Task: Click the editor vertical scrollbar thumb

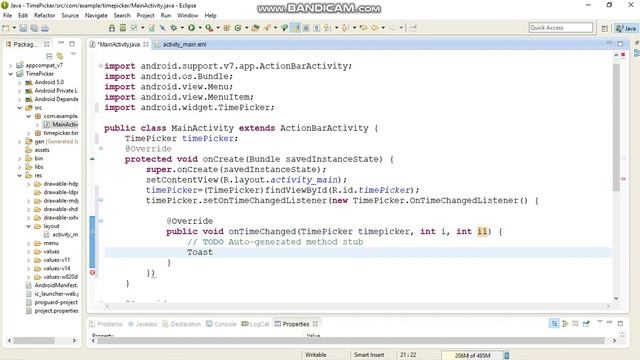Action: click(x=616, y=127)
